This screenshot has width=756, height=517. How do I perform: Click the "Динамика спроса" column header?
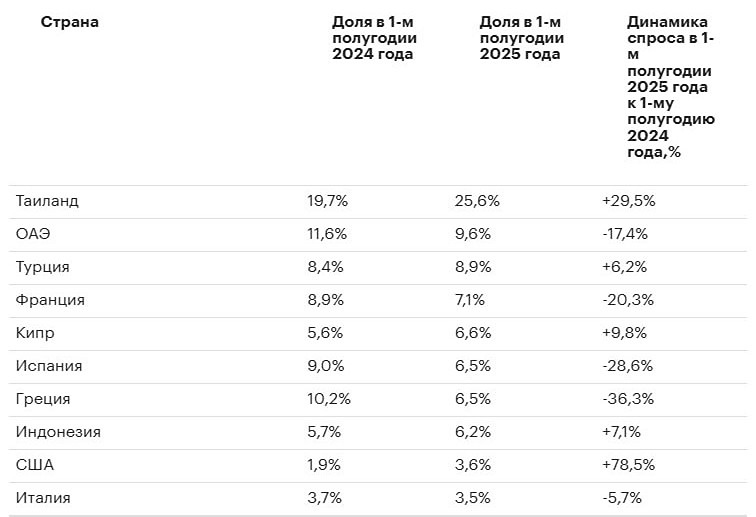669,86
